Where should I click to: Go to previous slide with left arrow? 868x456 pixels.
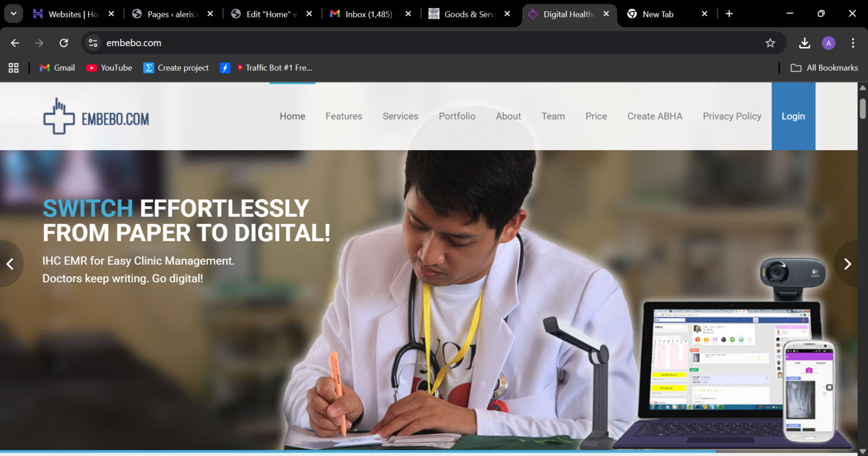tap(10, 264)
